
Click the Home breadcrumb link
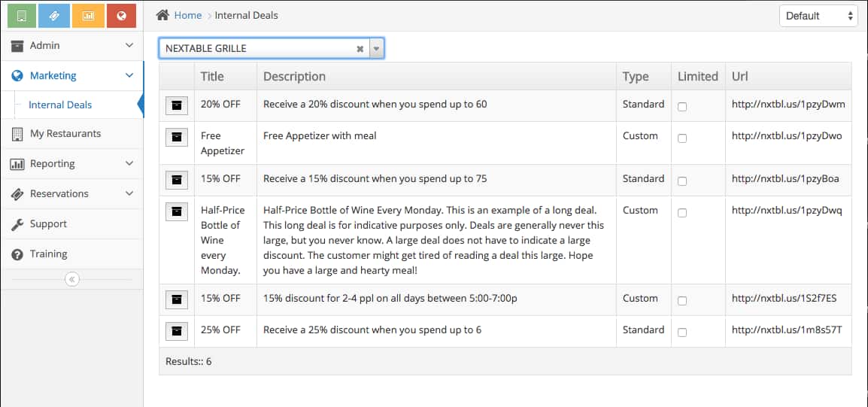tap(187, 15)
